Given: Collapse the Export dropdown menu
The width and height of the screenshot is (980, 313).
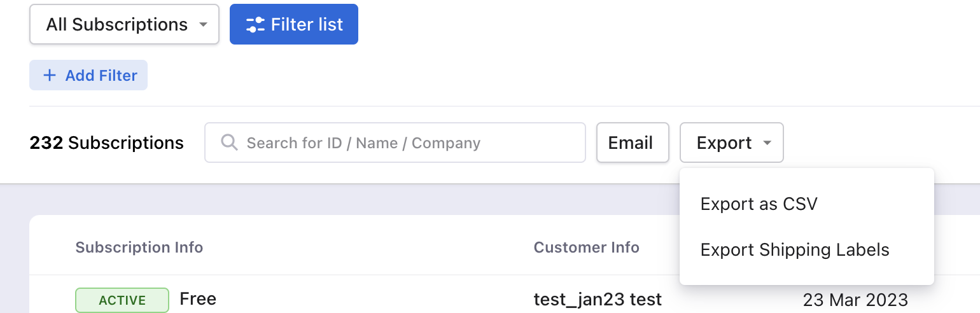Looking at the screenshot, I should tap(732, 143).
